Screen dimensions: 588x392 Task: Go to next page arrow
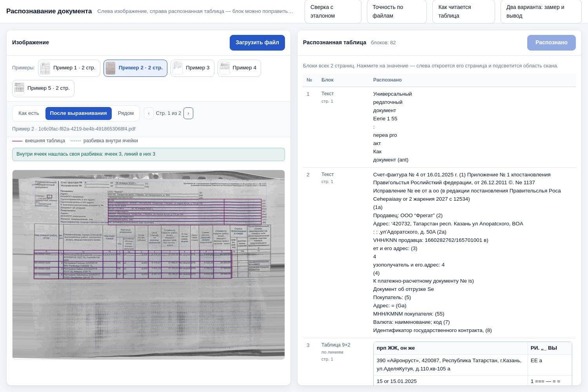(x=188, y=113)
